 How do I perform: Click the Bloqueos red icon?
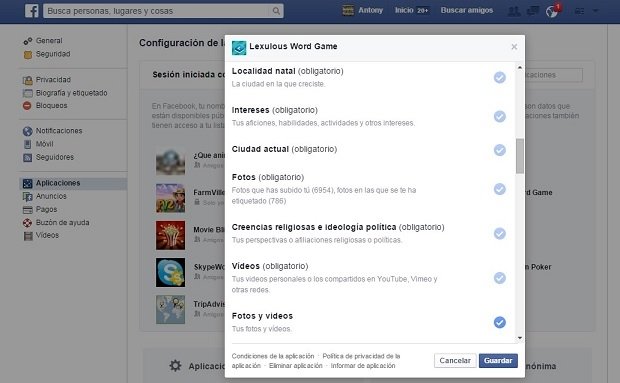(27, 106)
